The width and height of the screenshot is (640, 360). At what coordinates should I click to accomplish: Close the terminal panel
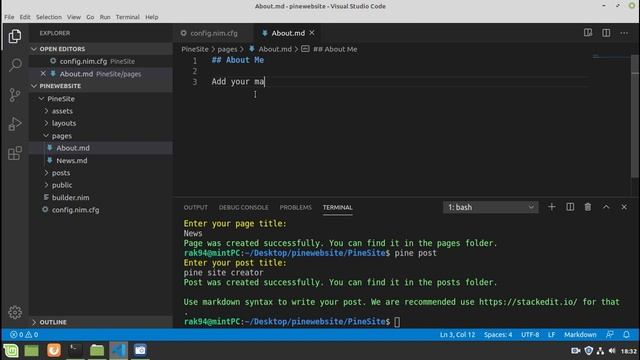624,207
